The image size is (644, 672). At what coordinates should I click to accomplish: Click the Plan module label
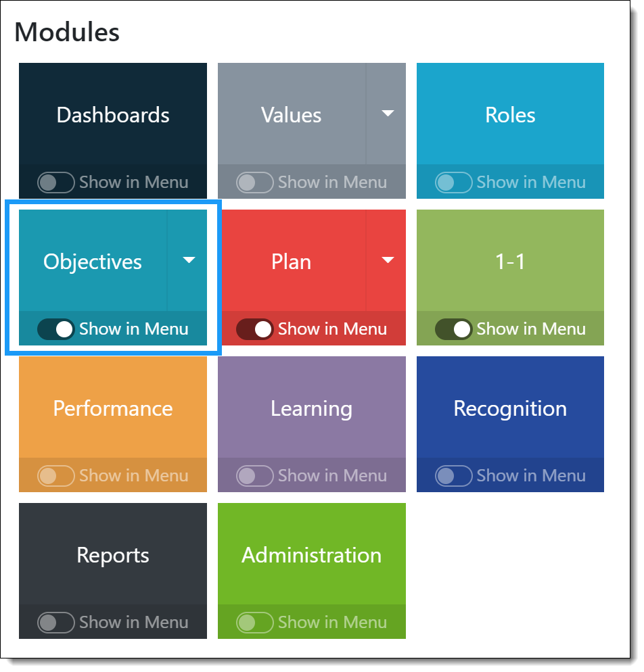point(292,261)
